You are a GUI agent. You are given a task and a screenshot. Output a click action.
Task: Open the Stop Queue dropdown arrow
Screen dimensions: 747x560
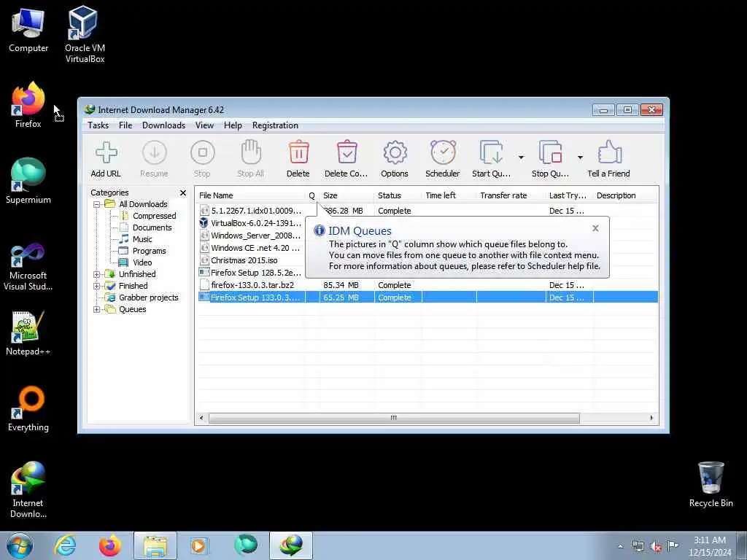click(580, 157)
